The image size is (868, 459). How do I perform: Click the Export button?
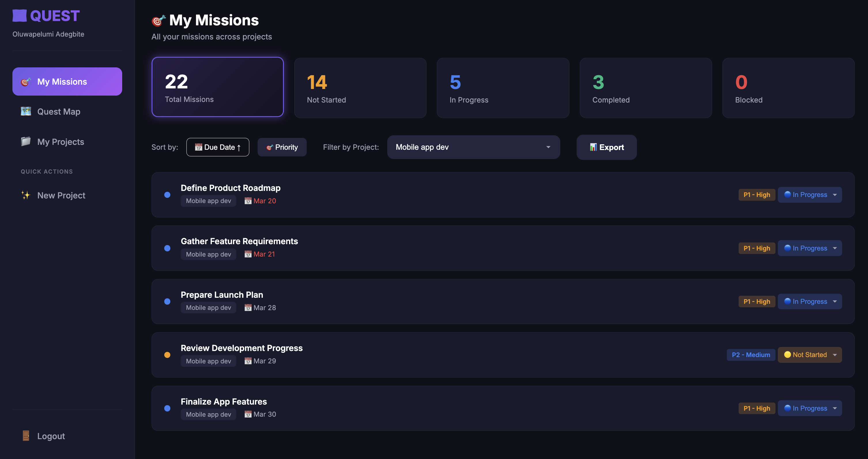pyautogui.click(x=606, y=147)
